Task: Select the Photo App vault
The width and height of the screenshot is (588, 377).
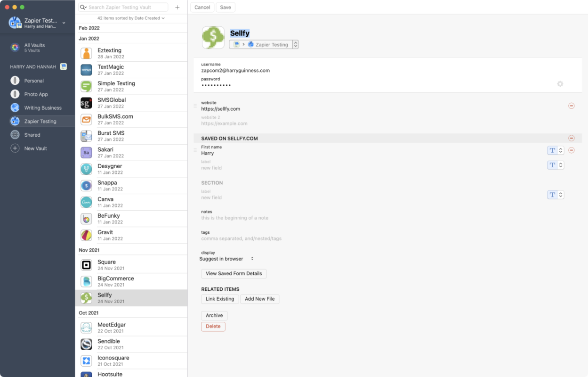Action: (38, 94)
